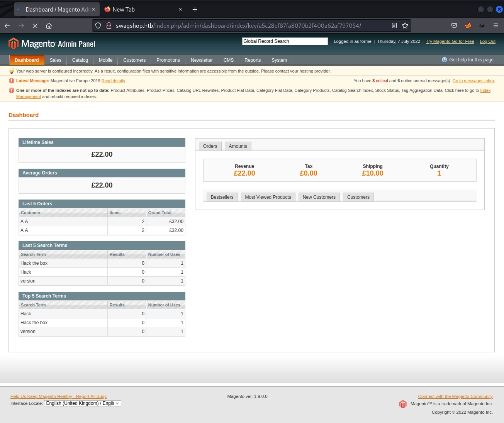
Task: Click the Pocket save icon
Action: pos(454,25)
